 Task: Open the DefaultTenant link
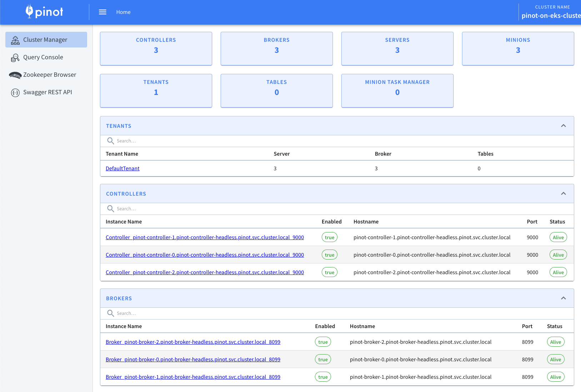122,169
